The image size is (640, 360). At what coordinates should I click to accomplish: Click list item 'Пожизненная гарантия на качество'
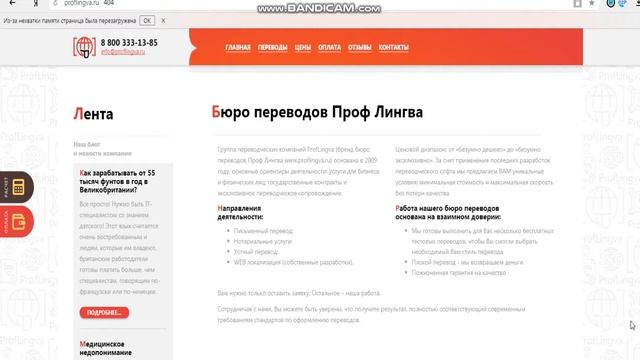click(x=459, y=273)
